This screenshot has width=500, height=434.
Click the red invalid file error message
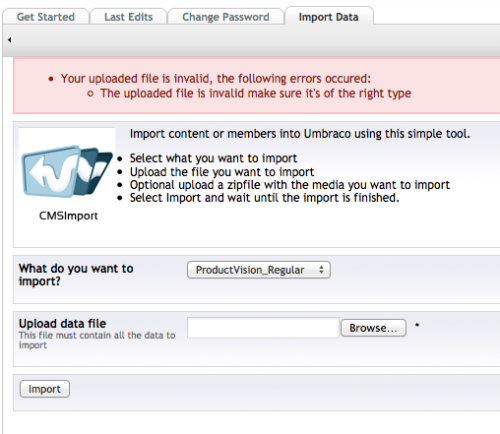click(x=215, y=79)
